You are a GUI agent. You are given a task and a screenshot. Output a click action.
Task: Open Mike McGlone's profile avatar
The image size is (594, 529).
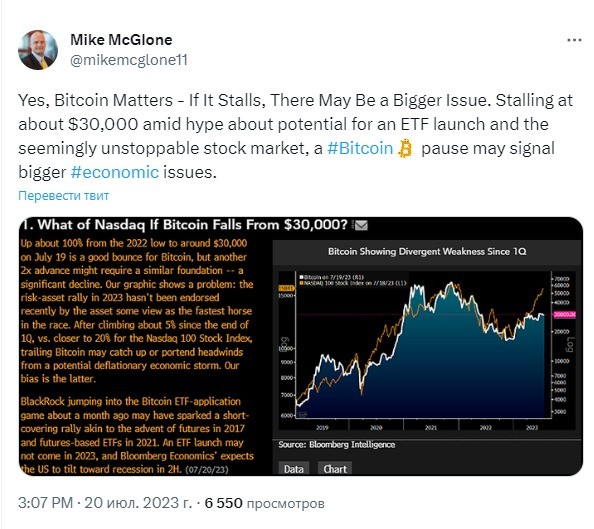(x=38, y=50)
